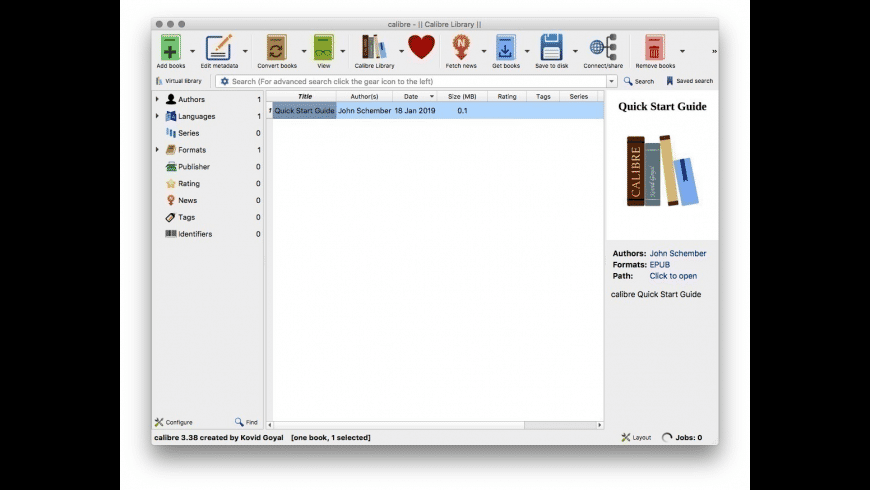Click the John Schember author cell
870x490 pixels.
pyautogui.click(x=365, y=110)
